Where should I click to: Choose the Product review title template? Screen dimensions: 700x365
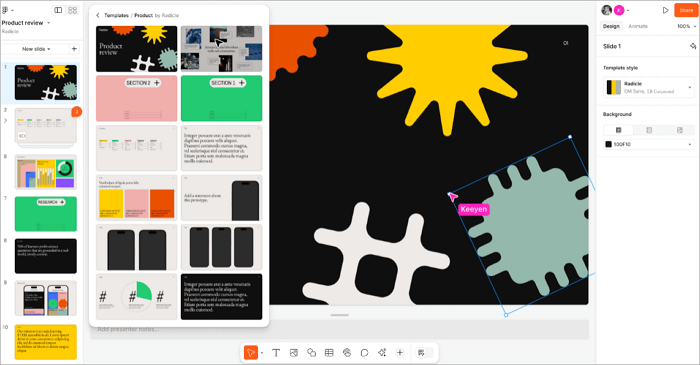137,49
